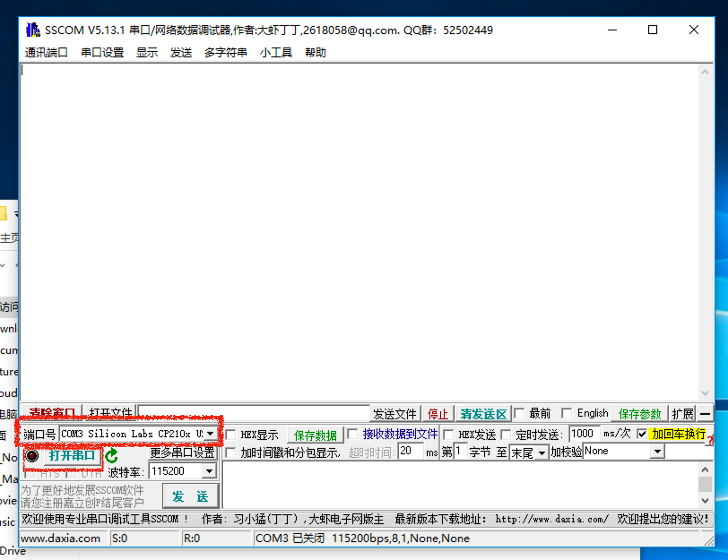728x560 pixels.
Task: Expand the 波特率 115200 baud rate dropdown
Action: tap(209, 471)
